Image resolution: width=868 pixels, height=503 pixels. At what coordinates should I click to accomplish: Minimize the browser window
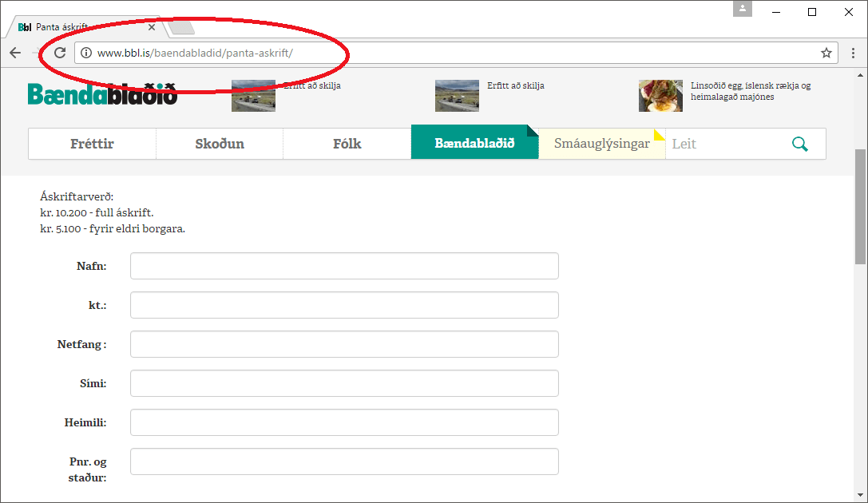pos(776,12)
